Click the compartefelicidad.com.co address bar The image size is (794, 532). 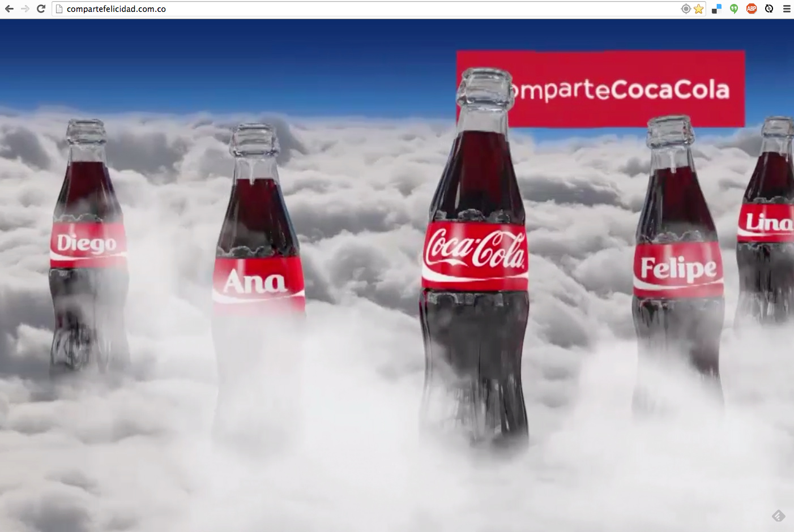(x=368, y=9)
